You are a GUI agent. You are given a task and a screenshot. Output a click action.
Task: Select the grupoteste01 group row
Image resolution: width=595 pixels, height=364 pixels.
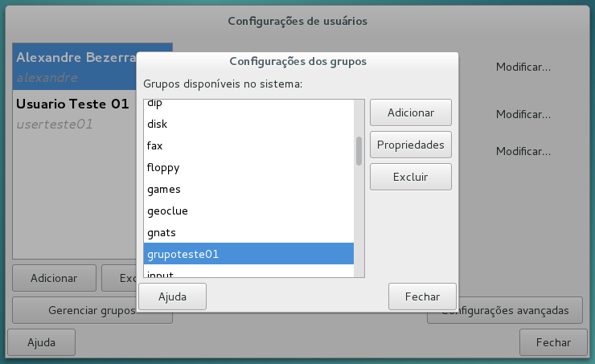[x=248, y=254]
